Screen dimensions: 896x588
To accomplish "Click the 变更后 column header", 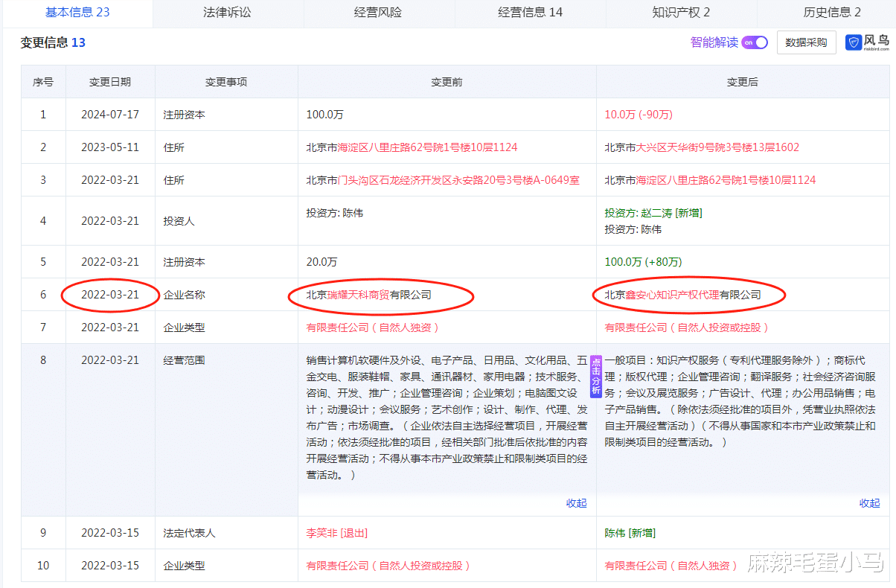I will pyautogui.click(x=742, y=82).
